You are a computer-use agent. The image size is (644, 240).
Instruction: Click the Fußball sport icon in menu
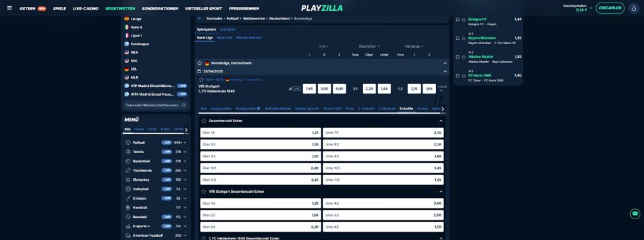(x=128, y=142)
